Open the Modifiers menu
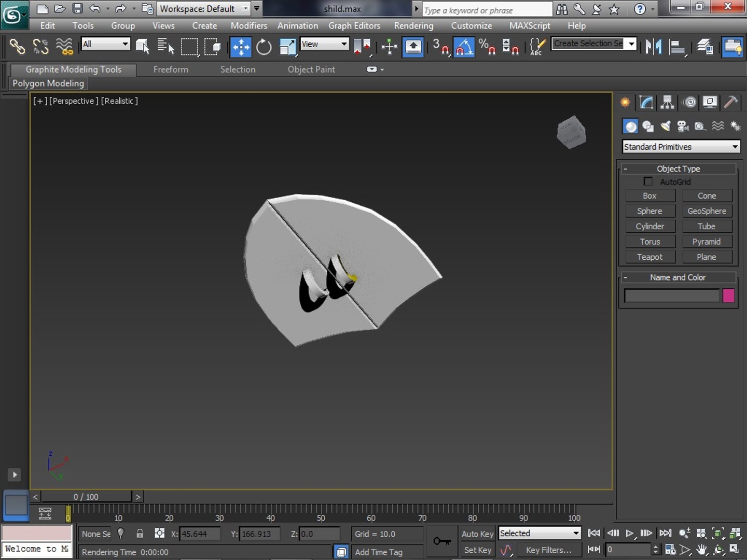Image resolution: width=747 pixels, height=560 pixels. click(x=249, y=25)
